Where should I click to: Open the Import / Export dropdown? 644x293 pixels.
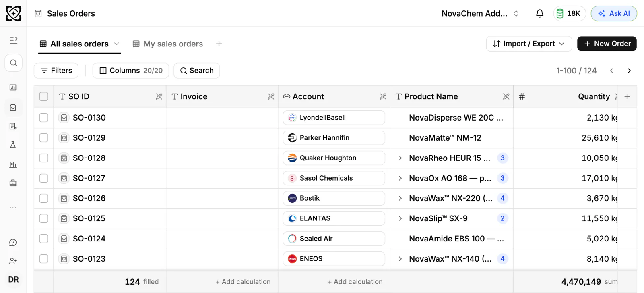(529, 44)
